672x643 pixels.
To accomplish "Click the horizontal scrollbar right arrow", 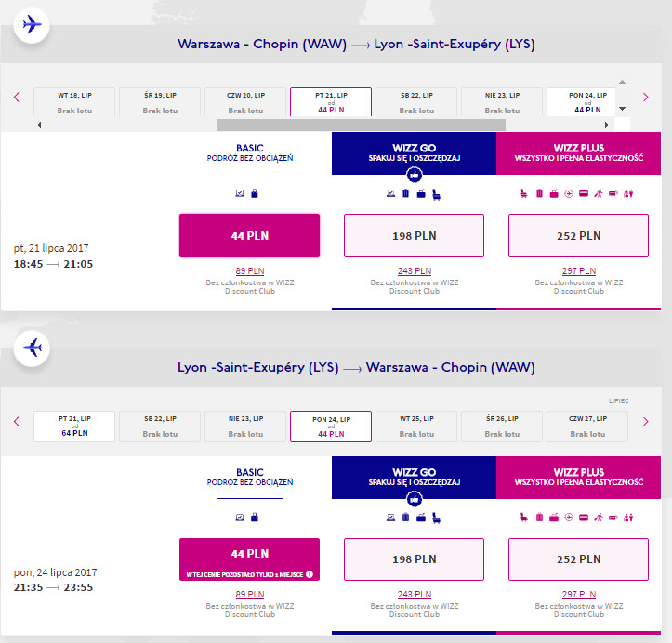I will pos(606,125).
